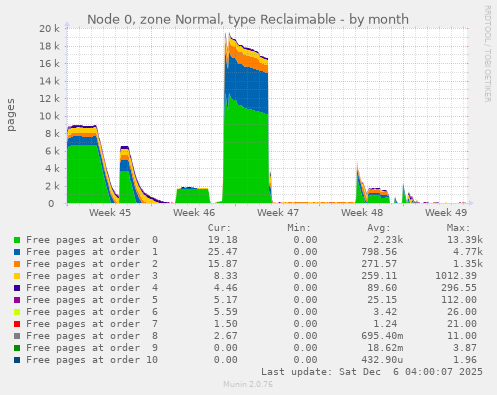
Task: Click 'Free pages at order 3' label
Action: pos(92,276)
